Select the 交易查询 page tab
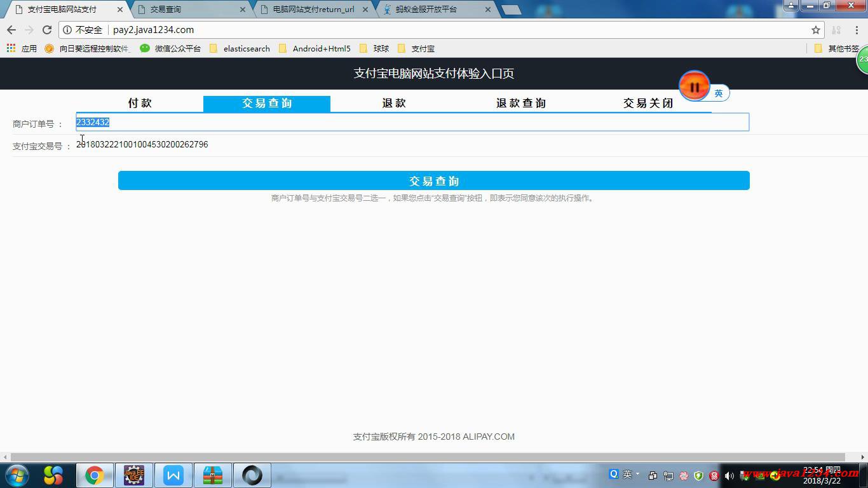This screenshot has height=488, width=868. tap(267, 103)
